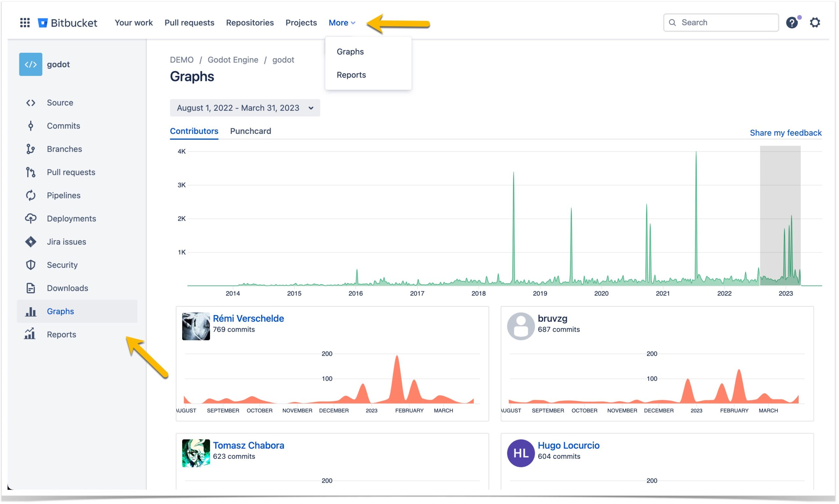Screen dimensions: 839x504
Task: Click the Branches icon
Action: pyautogui.click(x=30, y=149)
